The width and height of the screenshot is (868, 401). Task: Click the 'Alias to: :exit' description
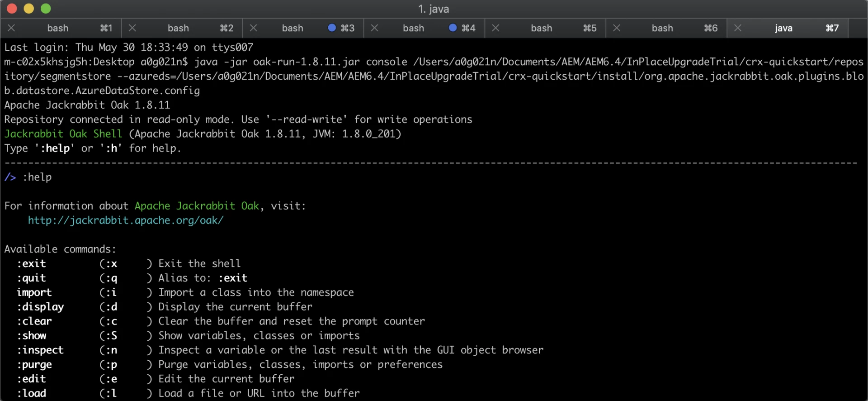[203, 278]
